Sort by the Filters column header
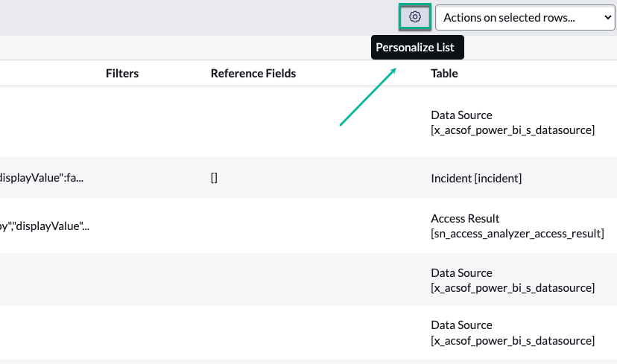The width and height of the screenshot is (617, 364). (x=122, y=73)
